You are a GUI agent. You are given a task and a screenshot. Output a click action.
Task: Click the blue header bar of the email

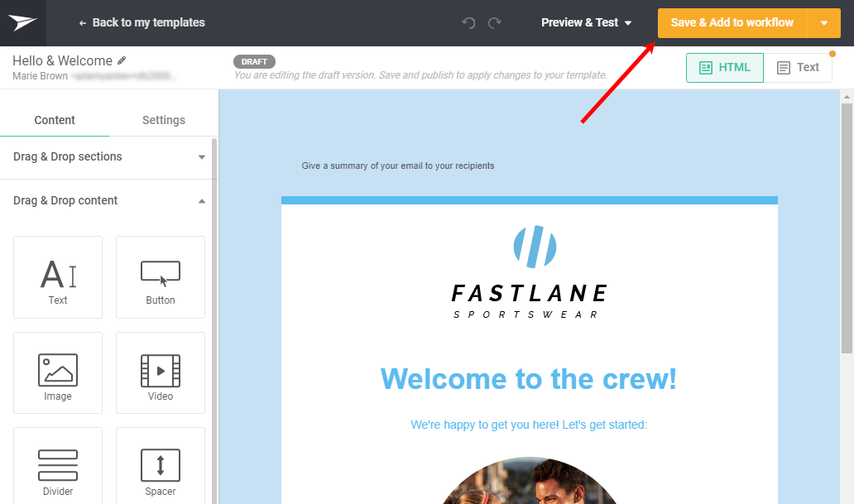pyautogui.click(x=530, y=200)
